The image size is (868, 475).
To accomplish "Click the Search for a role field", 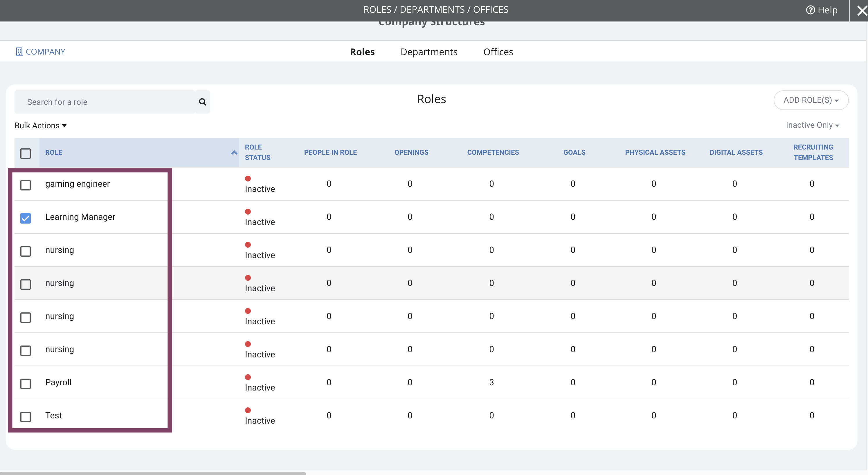I will 105,102.
